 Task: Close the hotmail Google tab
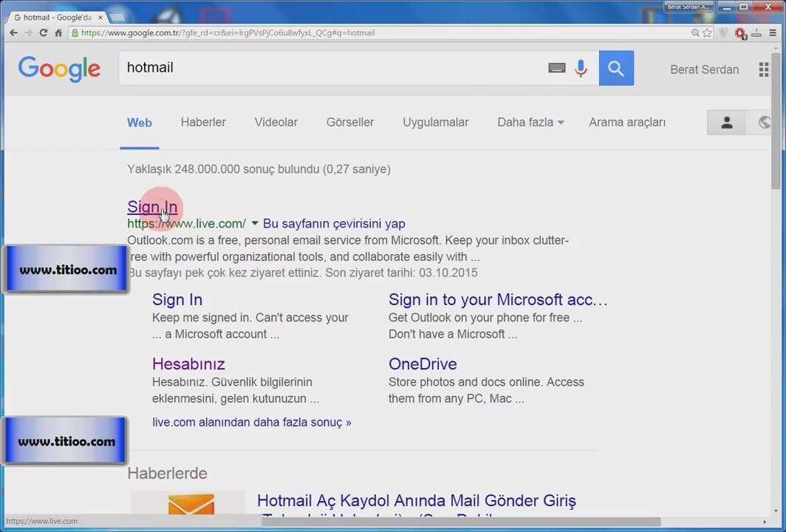(x=100, y=17)
